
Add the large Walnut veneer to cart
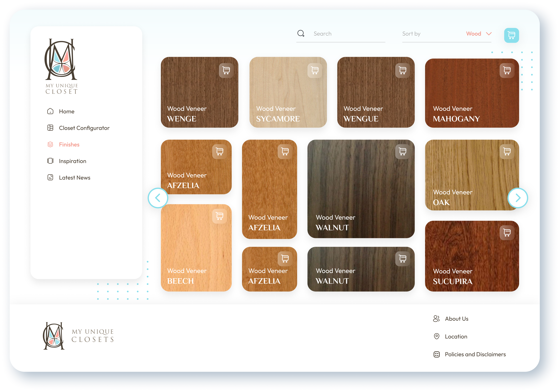(402, 152)
